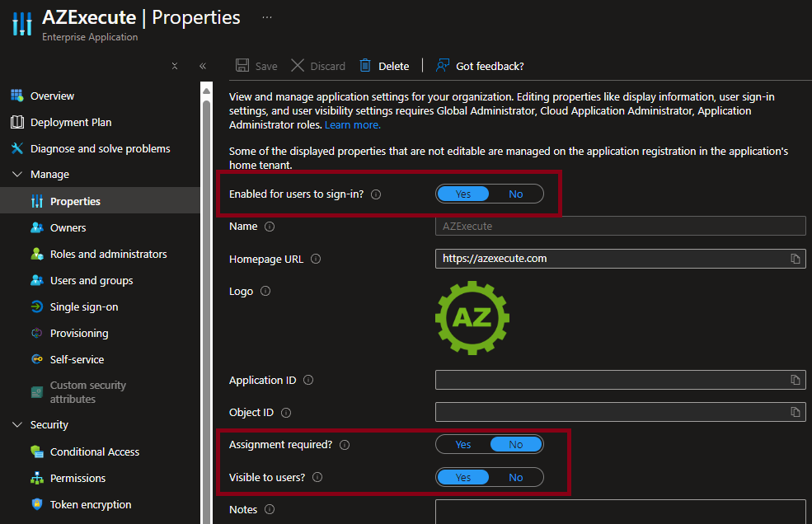Open the more options ellipsis in title
The height and width of the screenshot is (524, 812).
(267, 17)
